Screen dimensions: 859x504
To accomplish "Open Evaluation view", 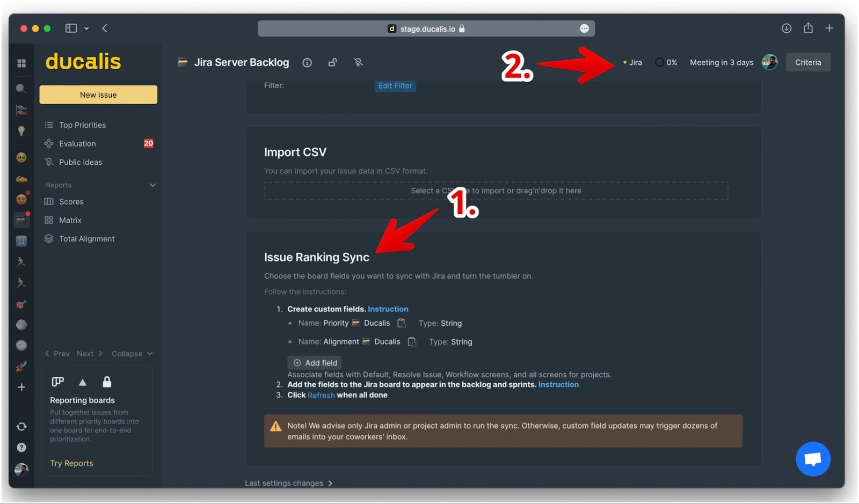I will pyautogui.click(x=77, y=144).
